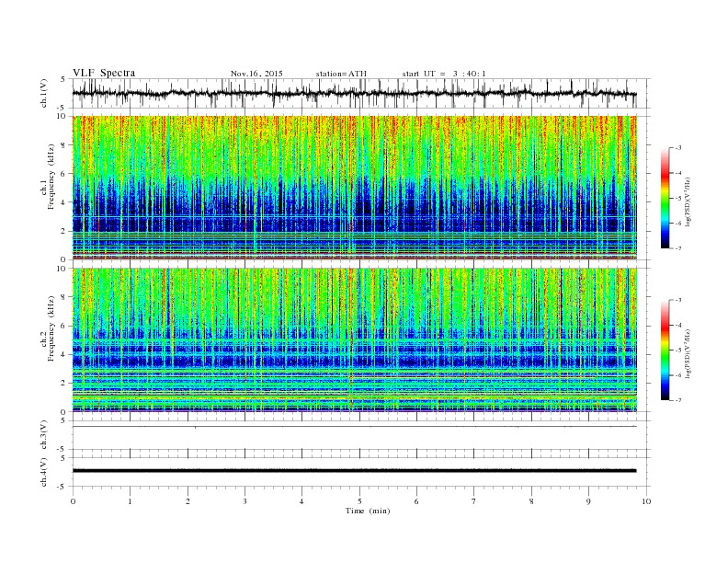The width and height of the screenshot is (728, 563).
Task: Click the time axis tick label "2"
Action: (188, 501)
